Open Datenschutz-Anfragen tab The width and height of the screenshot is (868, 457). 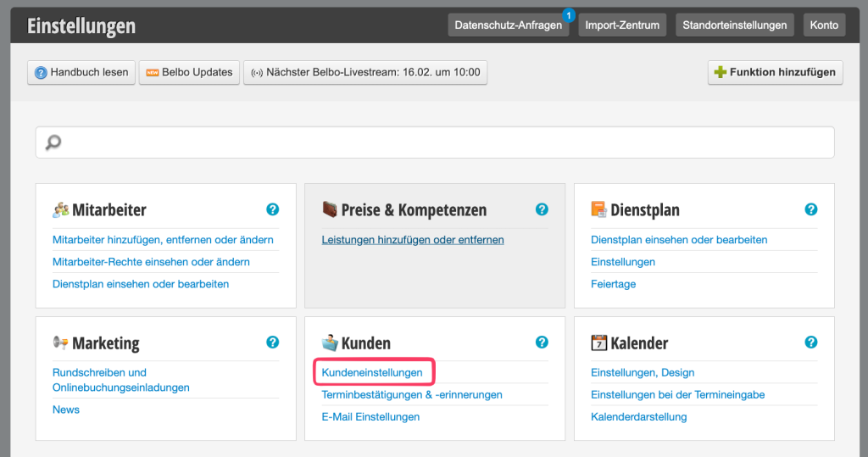pyautogui.click(x=508, y=25)
